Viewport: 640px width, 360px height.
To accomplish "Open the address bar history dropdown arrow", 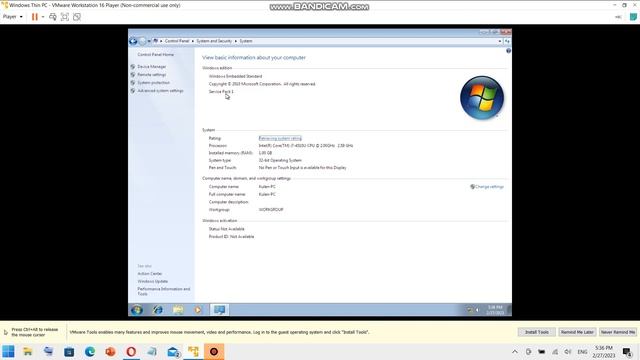I will click(500, 41).
